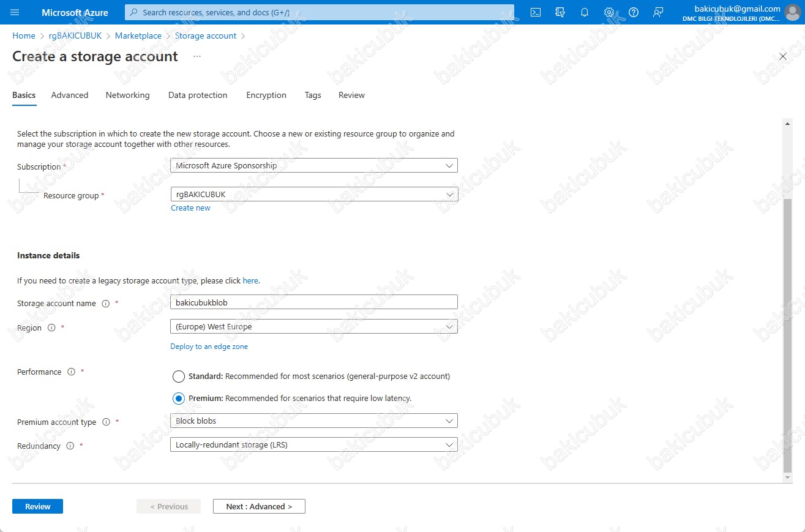This screenshot has width=805, height=532.
Task: Open portal settings gear icon
Action: [x=609, y=12]
